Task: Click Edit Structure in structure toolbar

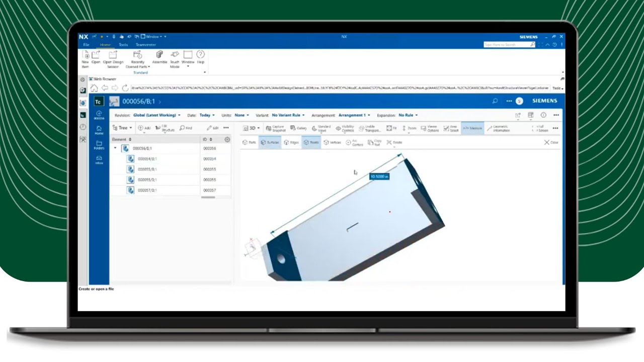Action: tap(165, 129)
